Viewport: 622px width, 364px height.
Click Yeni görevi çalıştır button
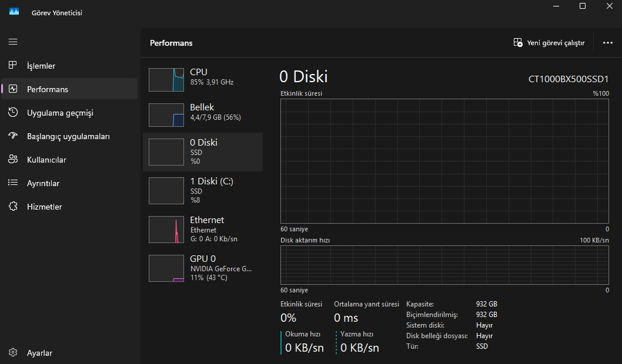coord(549,43)
